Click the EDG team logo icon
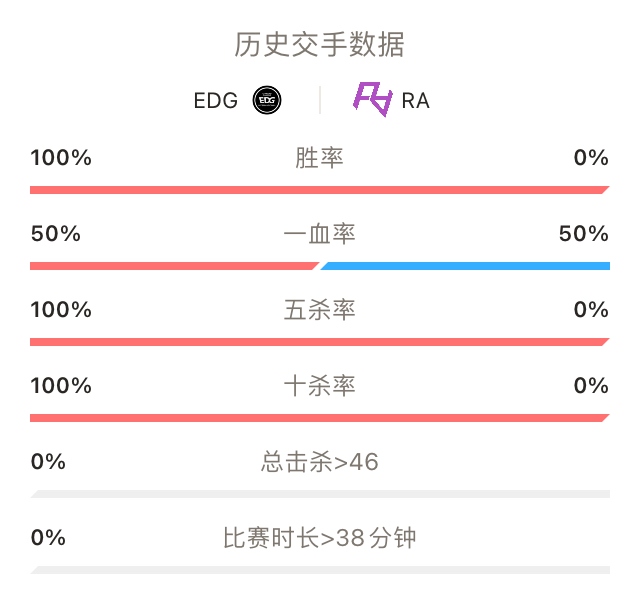 point(267,100)
